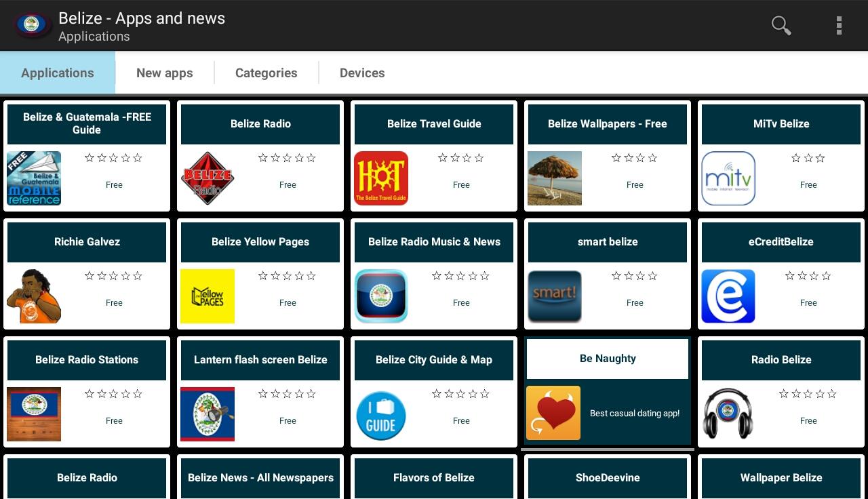Select the Belize & Guatemala -FREE Guide title
This screenshot has width=868, height=499.
(87, 123)
